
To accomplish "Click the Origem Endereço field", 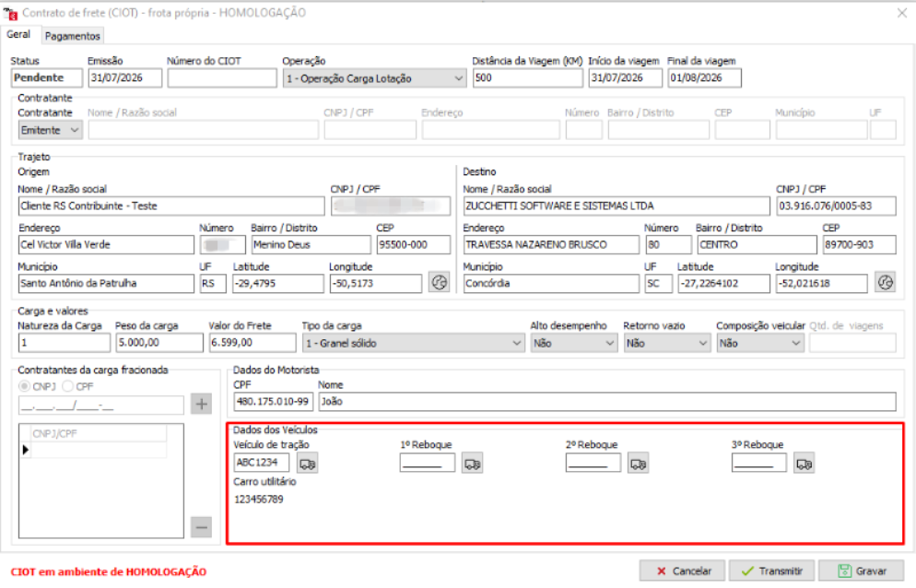I will click(x=106, y=244).
